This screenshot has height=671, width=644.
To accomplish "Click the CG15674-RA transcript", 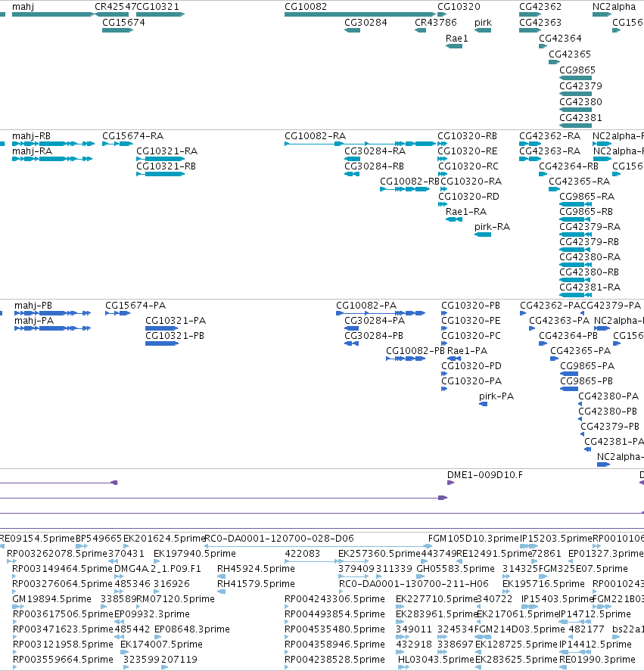I will coord(118,144).
